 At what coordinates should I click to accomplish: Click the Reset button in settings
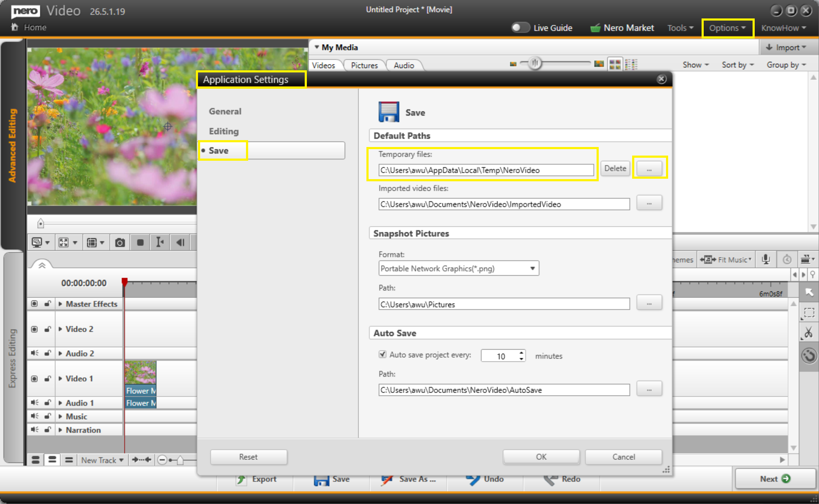(249, 457)
